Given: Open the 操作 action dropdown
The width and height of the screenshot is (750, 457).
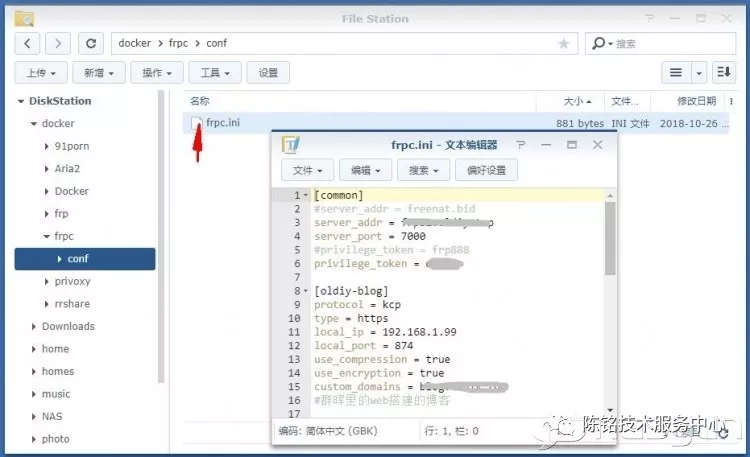Looking at the screenshot, I should click(157, 73).
